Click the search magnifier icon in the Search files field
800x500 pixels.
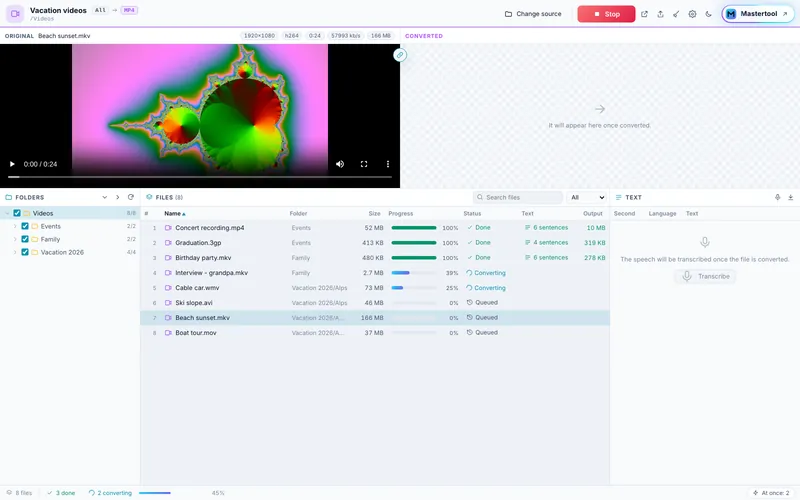click(x=480, y=197)
